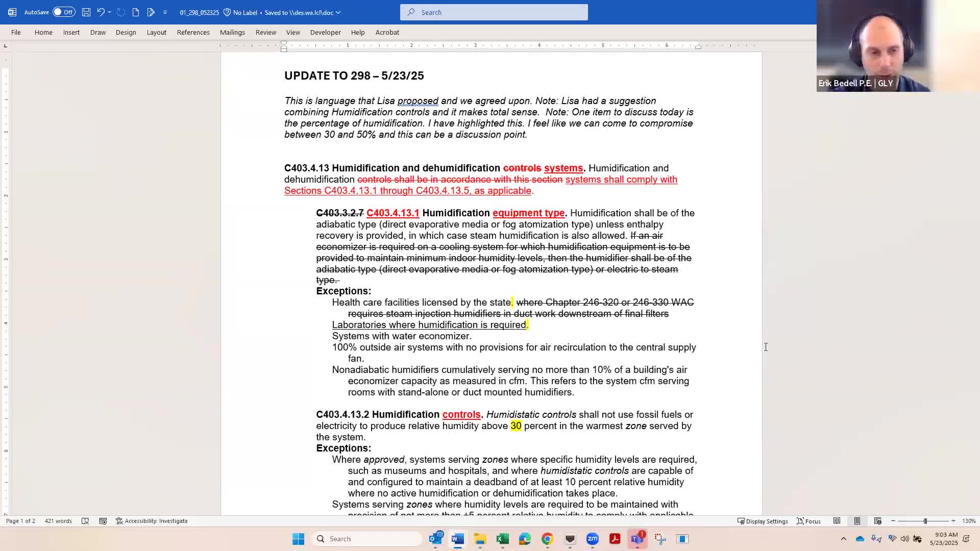This screenshot has width=980, height=551.
Task: Click the Focus mode button
Action: point(809,521)
